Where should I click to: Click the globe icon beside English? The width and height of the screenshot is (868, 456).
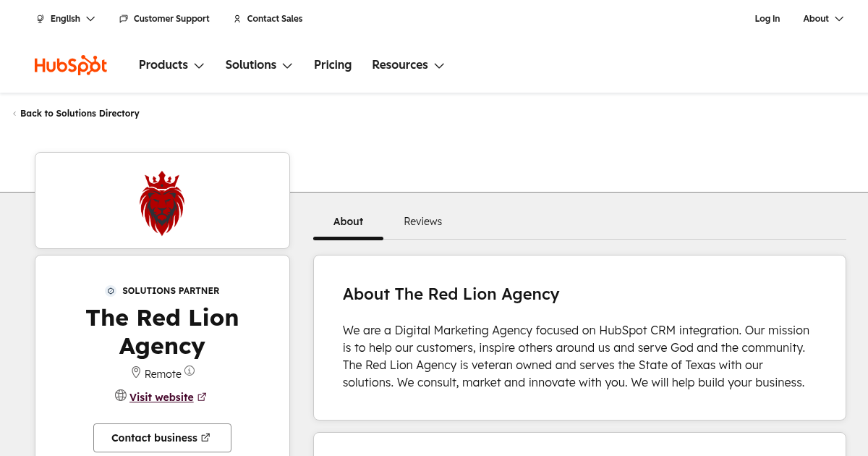pyautogui.click(x=41, y=19)
